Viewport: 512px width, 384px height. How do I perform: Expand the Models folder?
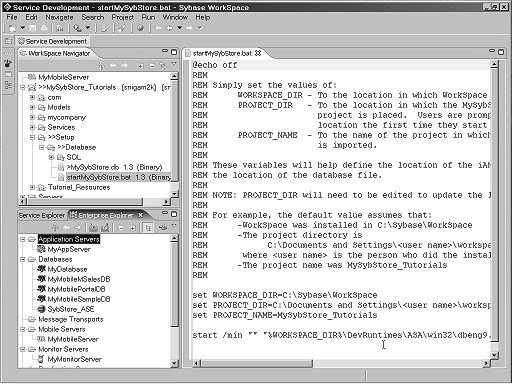[x=32, y=108]
